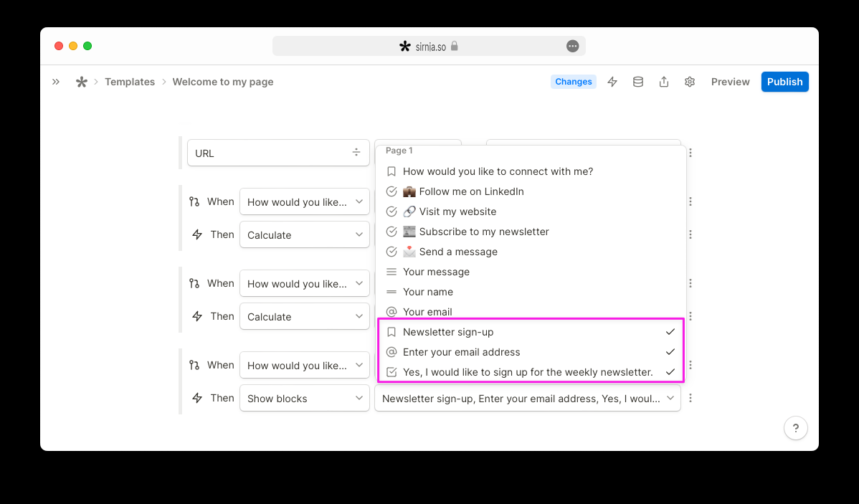The image size is (859, 504).
Task: Select the Follow me on LinkedIn option
Action: tap(531, 191)
